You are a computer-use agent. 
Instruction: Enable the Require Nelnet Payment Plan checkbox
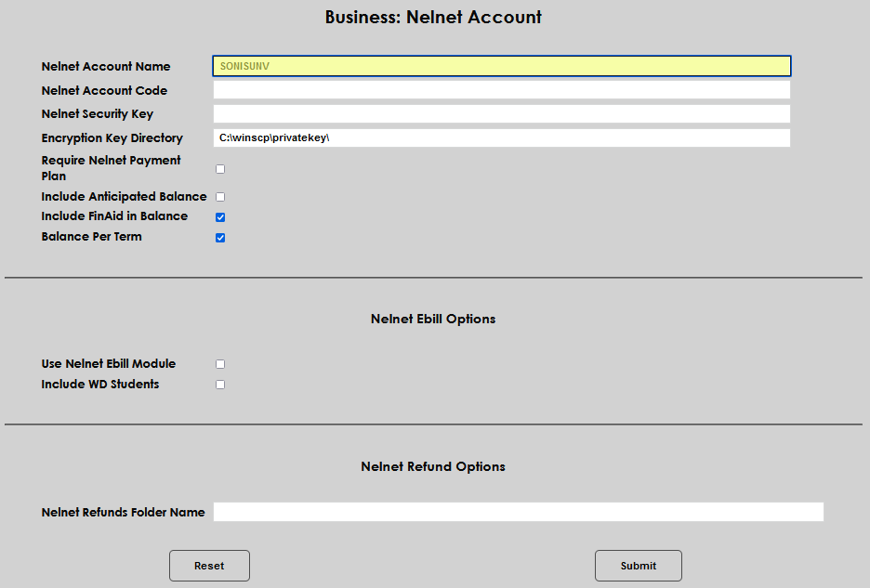[219, 168]
